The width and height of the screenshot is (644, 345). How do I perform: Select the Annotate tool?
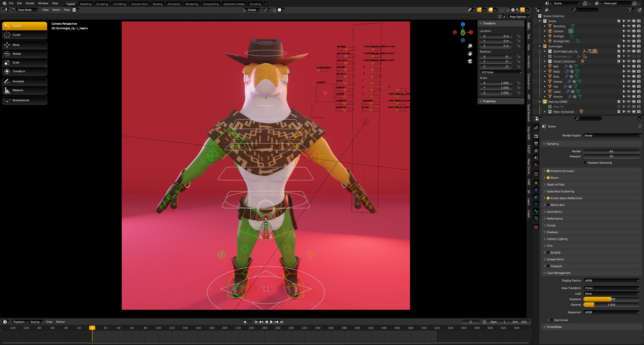(x=25, y=81)
